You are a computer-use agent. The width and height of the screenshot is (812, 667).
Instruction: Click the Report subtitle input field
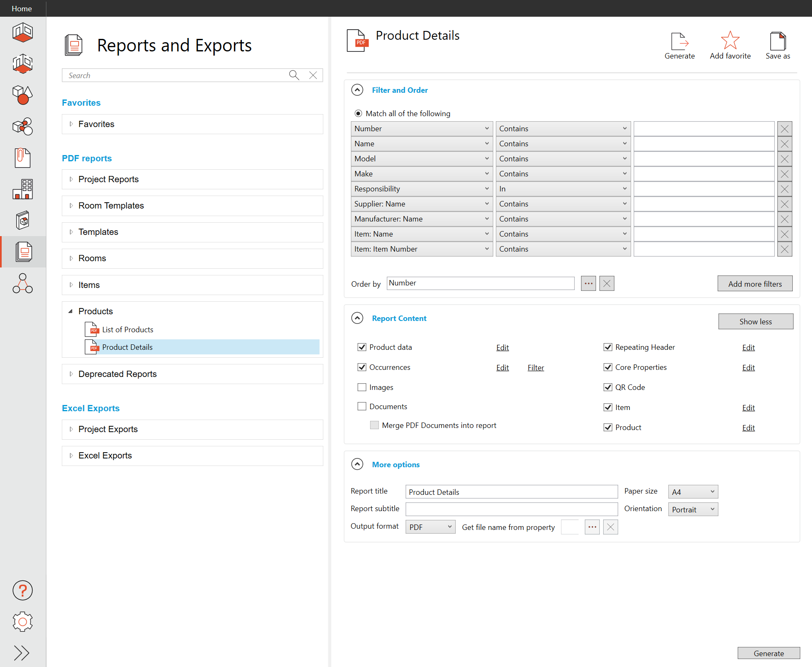click(511, 509)
